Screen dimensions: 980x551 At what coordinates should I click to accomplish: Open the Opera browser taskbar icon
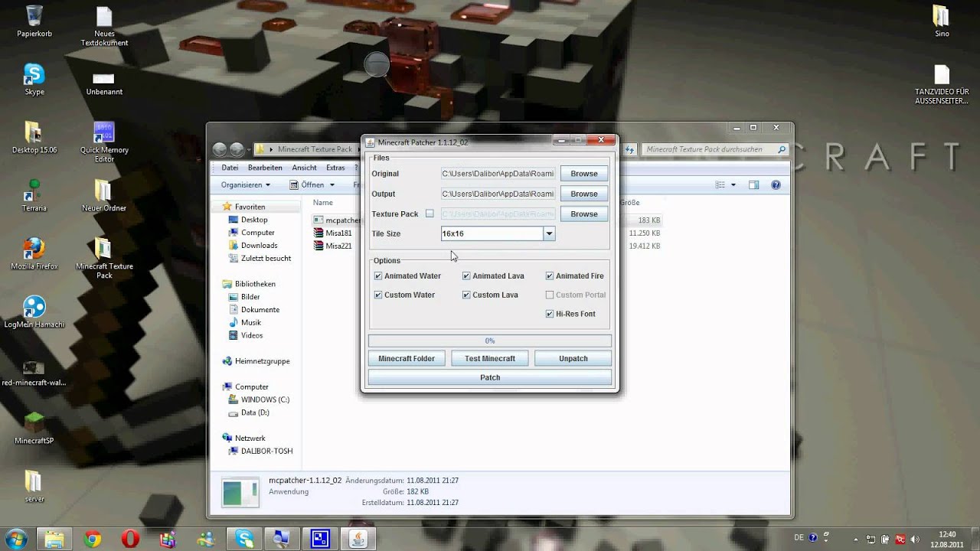(x=129, y=538)
